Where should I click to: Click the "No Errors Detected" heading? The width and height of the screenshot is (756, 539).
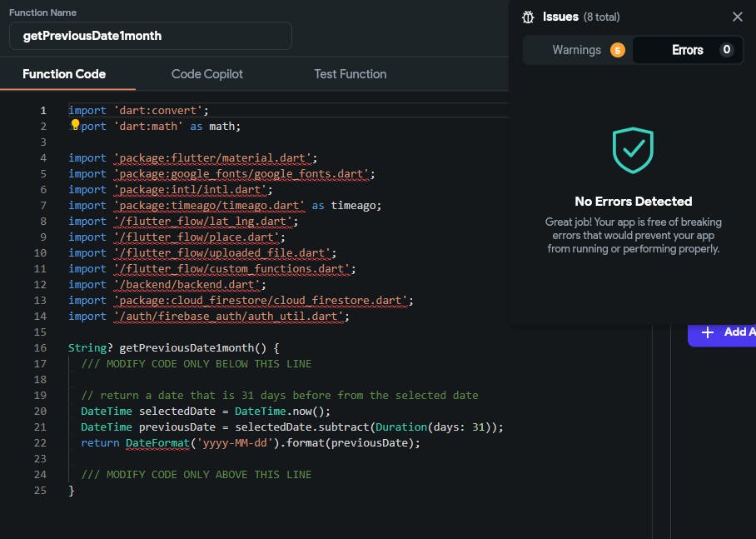(x=633, y=202)
